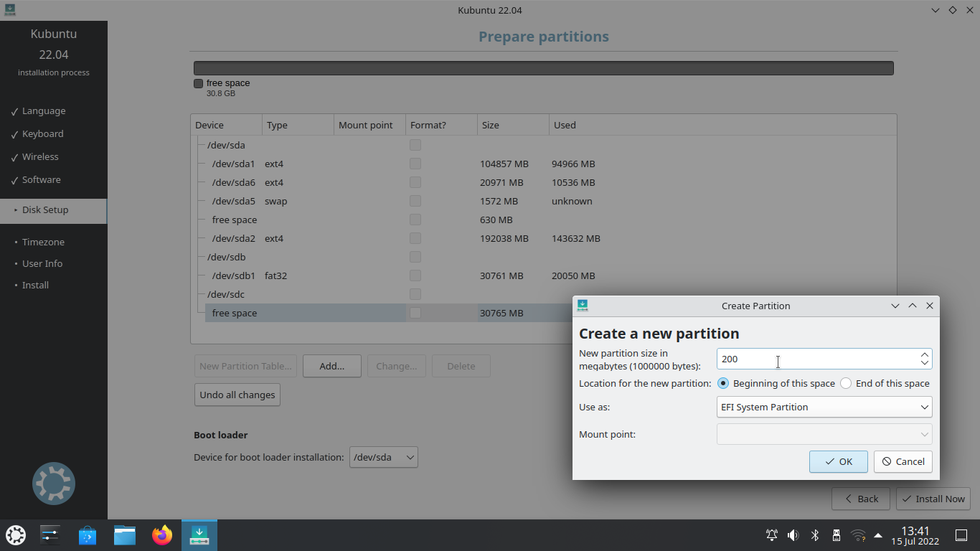Viewport: 980px width, 551px height.
Task: Go Back to the previous step
Action: pos(861,499)
